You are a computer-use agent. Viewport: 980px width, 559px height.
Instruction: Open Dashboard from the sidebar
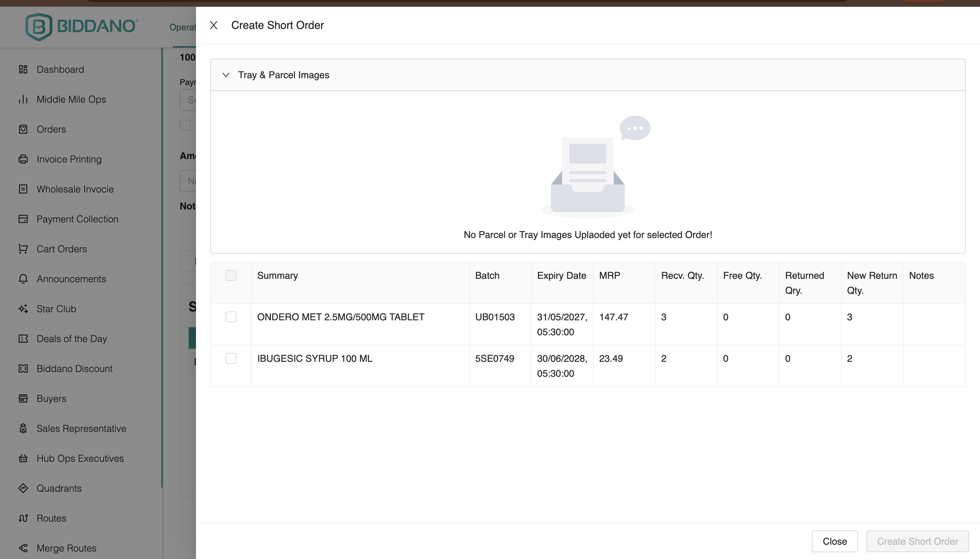point(60,69)
